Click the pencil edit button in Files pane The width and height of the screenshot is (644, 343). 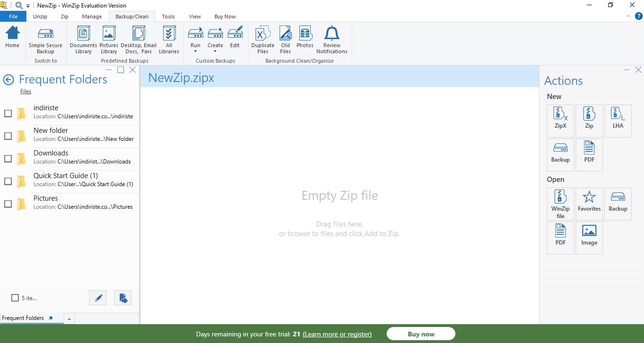[98, 298]
